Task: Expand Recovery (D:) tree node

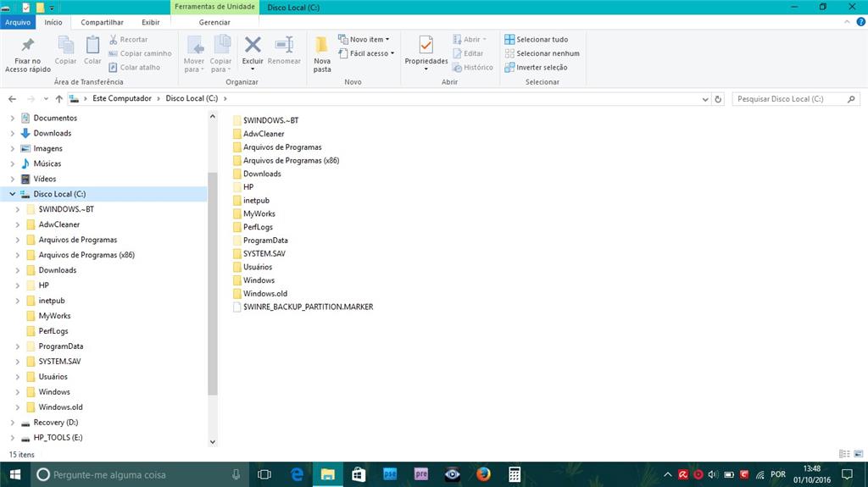Action: click(x=12, y=423)
